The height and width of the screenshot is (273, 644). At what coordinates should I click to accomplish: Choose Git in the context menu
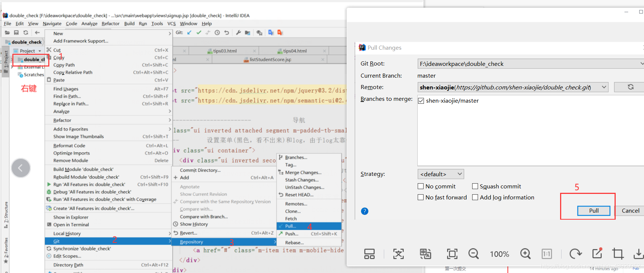109,241
